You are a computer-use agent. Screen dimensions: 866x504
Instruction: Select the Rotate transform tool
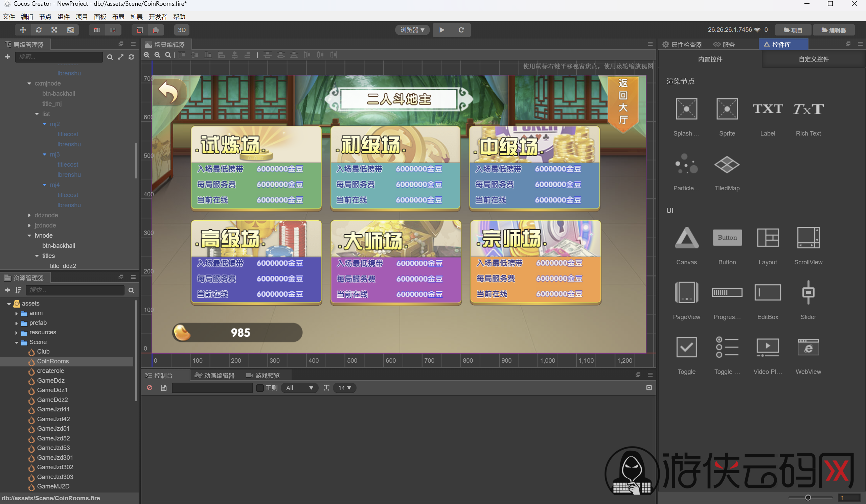click(x=39, y=30)
